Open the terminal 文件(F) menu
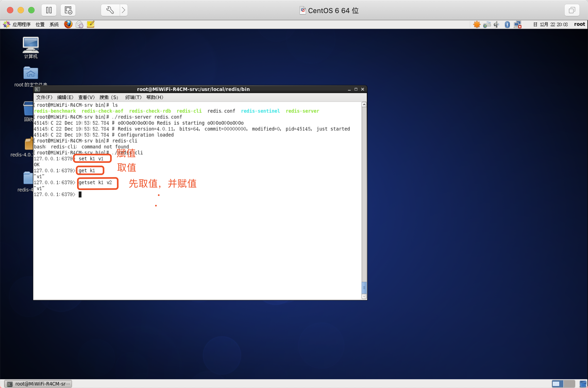 click(x=44, y=97)
